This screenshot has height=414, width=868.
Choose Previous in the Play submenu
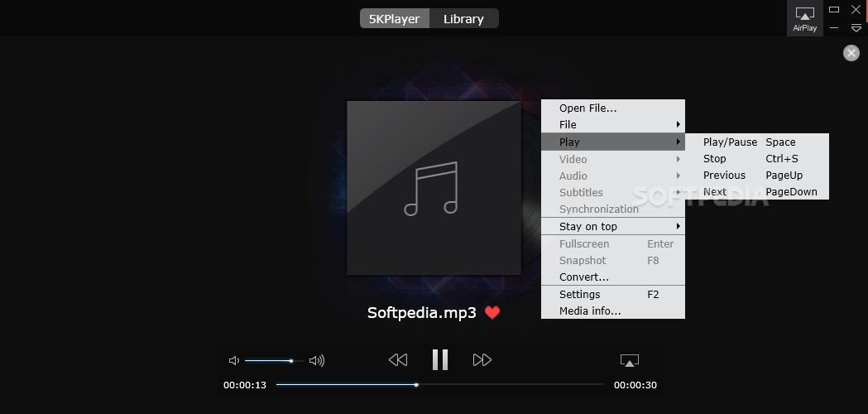tap(757, 176)
